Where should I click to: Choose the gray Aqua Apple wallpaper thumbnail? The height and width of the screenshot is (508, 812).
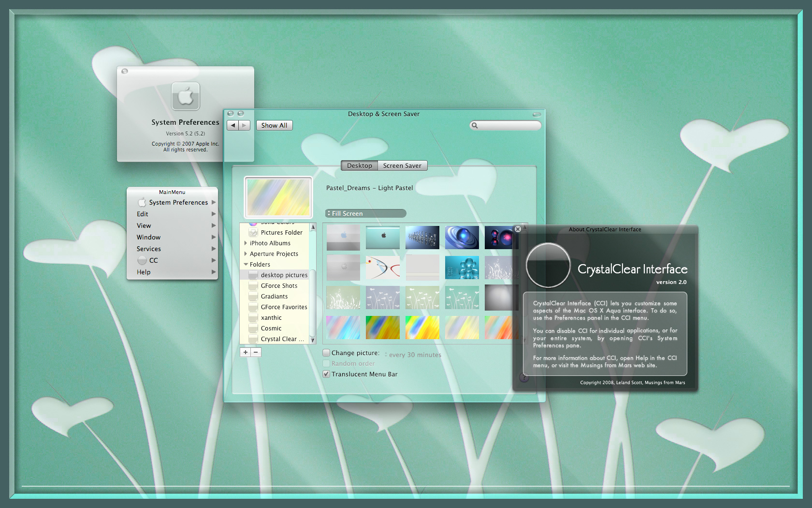tap(343, 238)
